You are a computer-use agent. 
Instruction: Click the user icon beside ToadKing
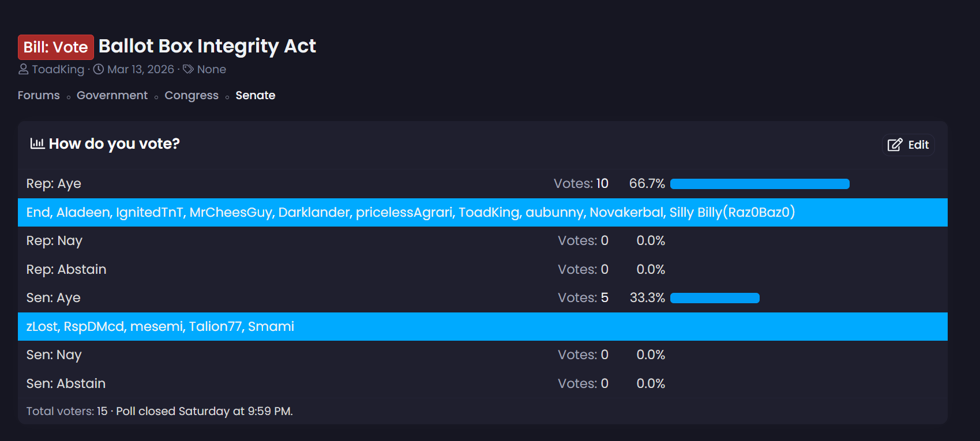[x=23, y=69]
